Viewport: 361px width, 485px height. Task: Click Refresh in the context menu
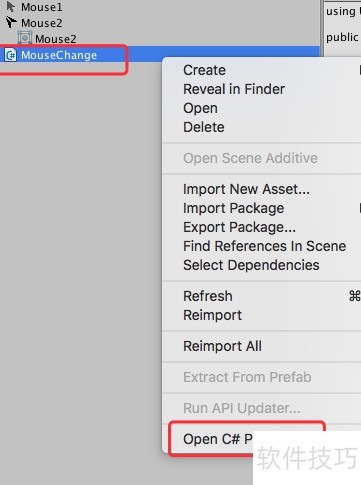pyautogui.click(x=208, y=296)
